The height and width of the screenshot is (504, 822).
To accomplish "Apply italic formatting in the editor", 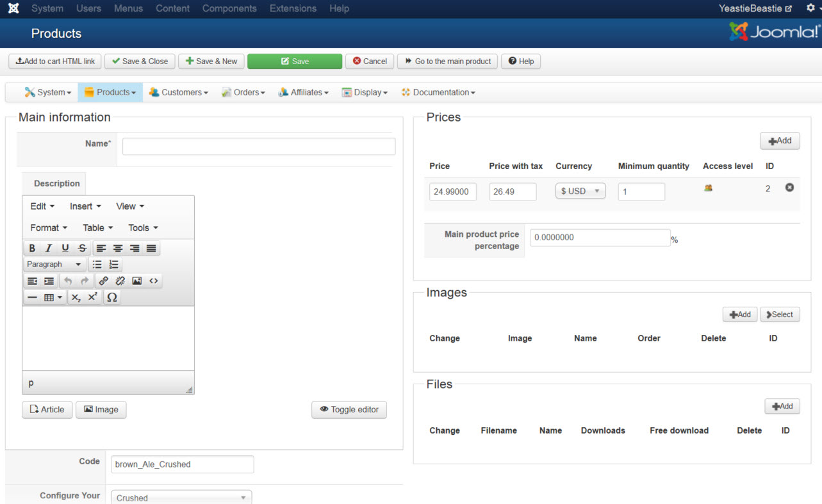I will tap(48, 248).
